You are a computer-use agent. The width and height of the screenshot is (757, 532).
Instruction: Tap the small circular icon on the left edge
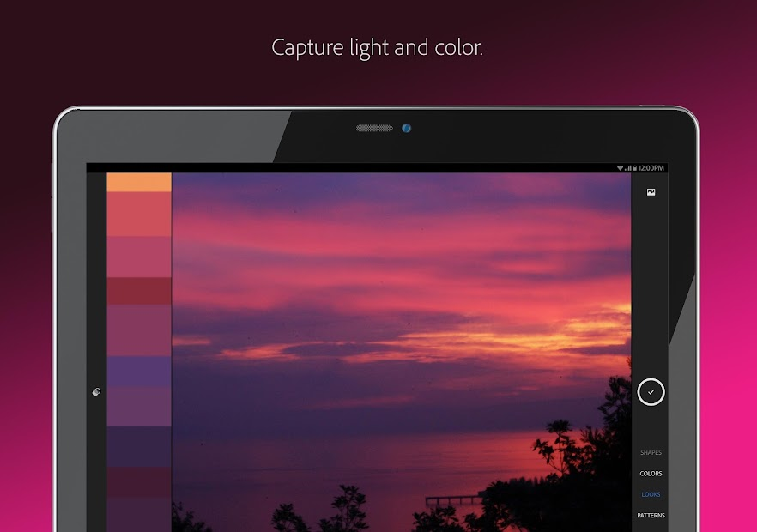tap(97, 392)
